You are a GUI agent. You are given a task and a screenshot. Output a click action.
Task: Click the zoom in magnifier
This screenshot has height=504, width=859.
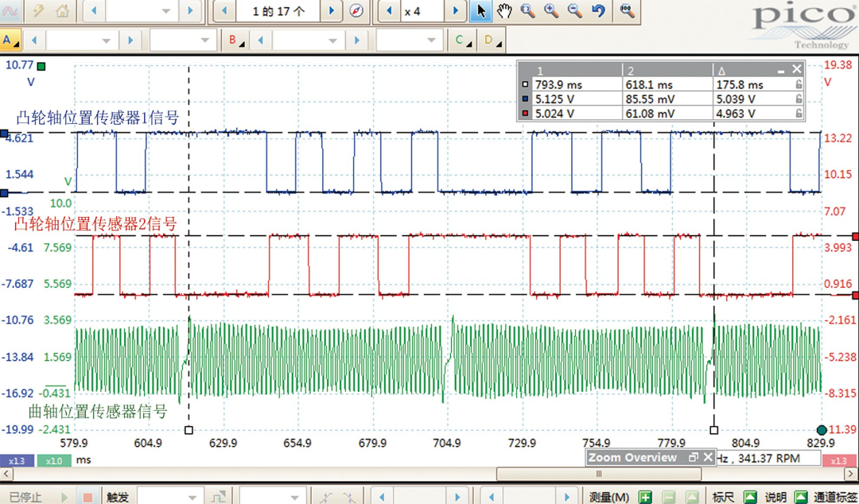(551, 11)
